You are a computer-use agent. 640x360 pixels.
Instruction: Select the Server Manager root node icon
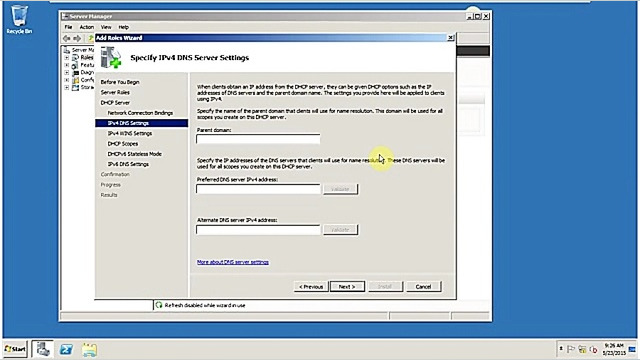[67, 50]
